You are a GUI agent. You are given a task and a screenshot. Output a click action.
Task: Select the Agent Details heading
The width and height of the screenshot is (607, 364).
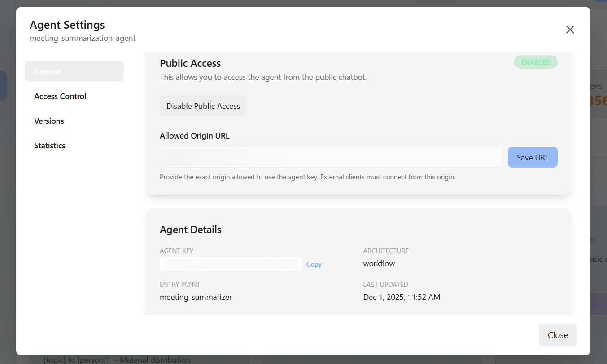click(190, 229)
